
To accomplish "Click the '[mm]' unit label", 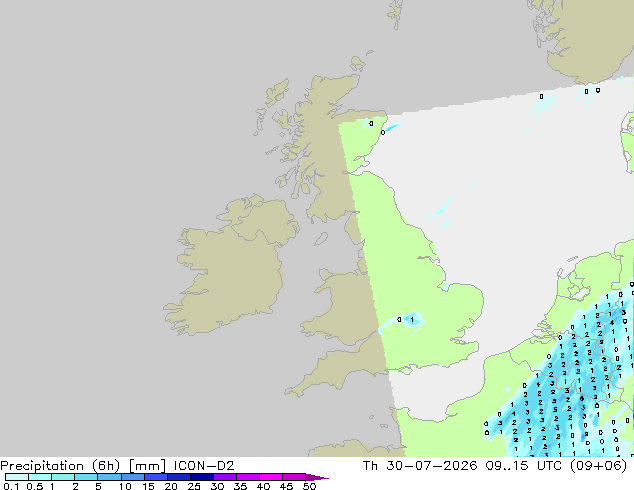I will (147, 466).
